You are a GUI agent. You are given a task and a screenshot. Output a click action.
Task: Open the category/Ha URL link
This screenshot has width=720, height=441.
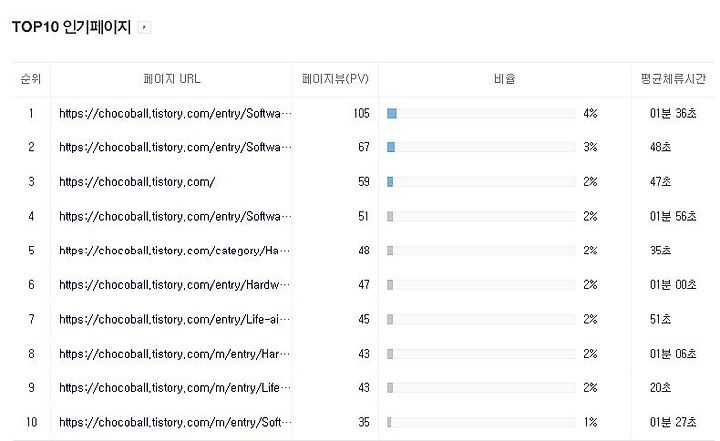pyautogui.click(x=174, y=251)
